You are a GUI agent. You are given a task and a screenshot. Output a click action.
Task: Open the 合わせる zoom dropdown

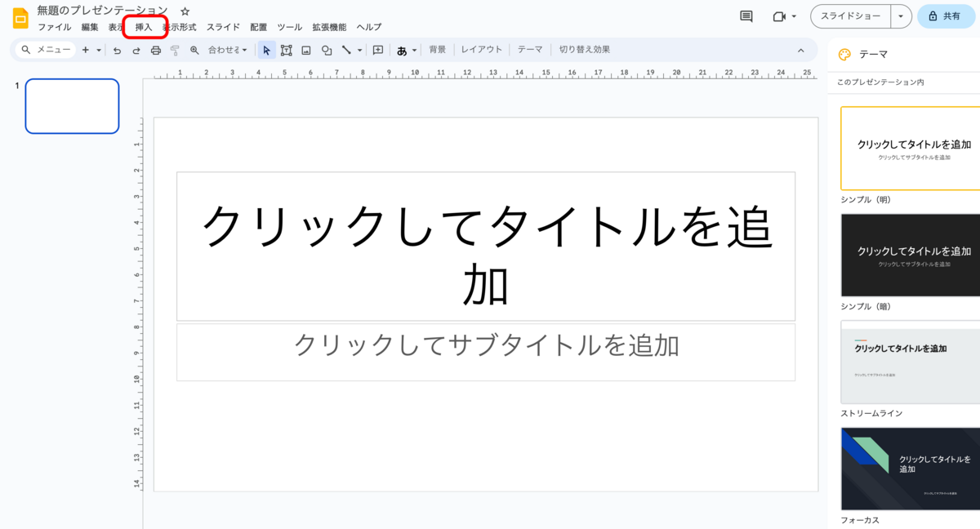pos(228,50)
